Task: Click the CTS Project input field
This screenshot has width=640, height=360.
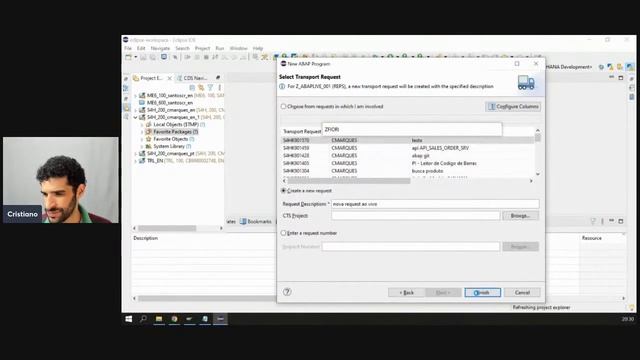Action: [x=416, y=216]
